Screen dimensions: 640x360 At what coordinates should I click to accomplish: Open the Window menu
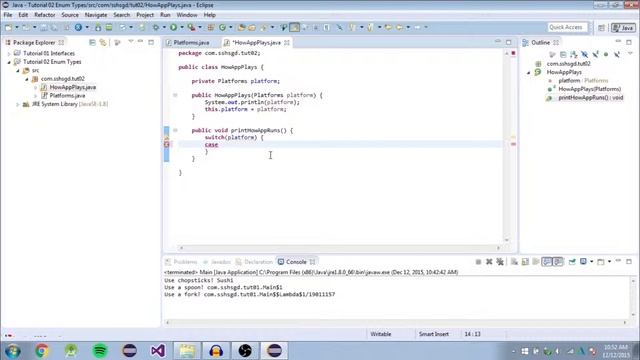tap(187, 15)
